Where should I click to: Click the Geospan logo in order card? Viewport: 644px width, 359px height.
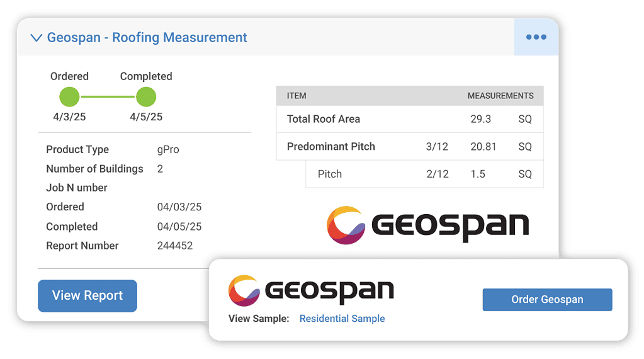pyautogui.click(x=311, y=290)
